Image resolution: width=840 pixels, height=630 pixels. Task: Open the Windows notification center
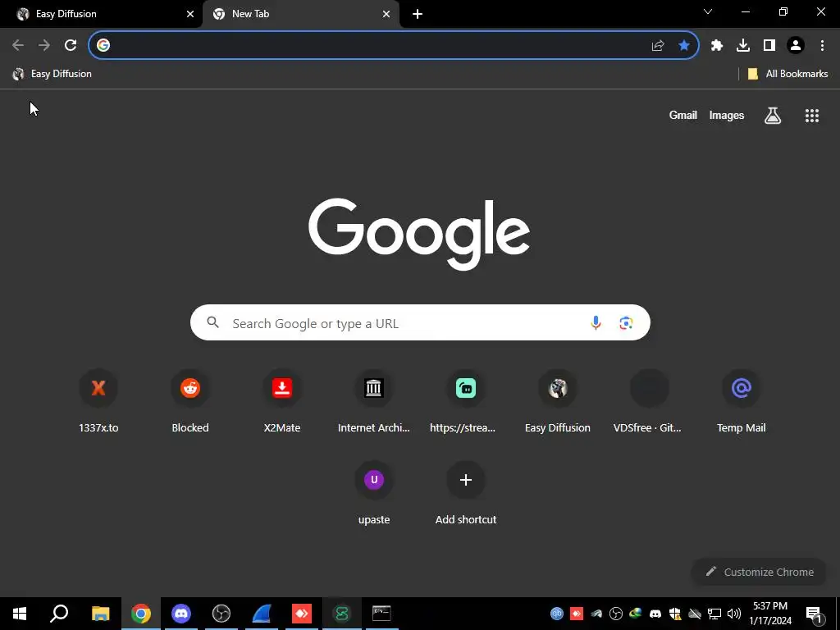[x=814, y=614]
